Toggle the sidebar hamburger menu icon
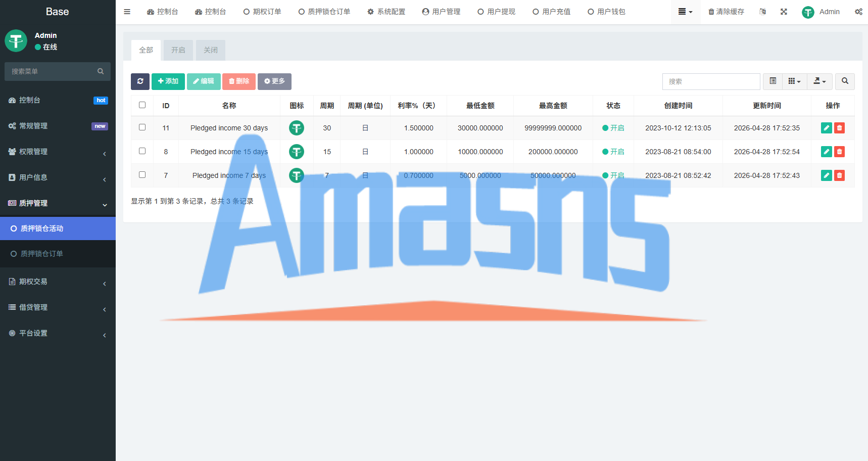The image size is (868, 461). [127, 12]
